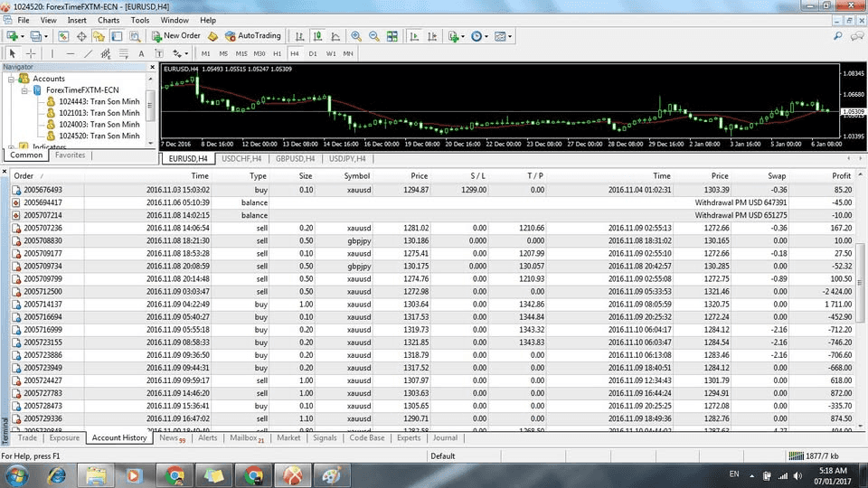Toggle the D1 timeframe button

[x=313, y=53]
